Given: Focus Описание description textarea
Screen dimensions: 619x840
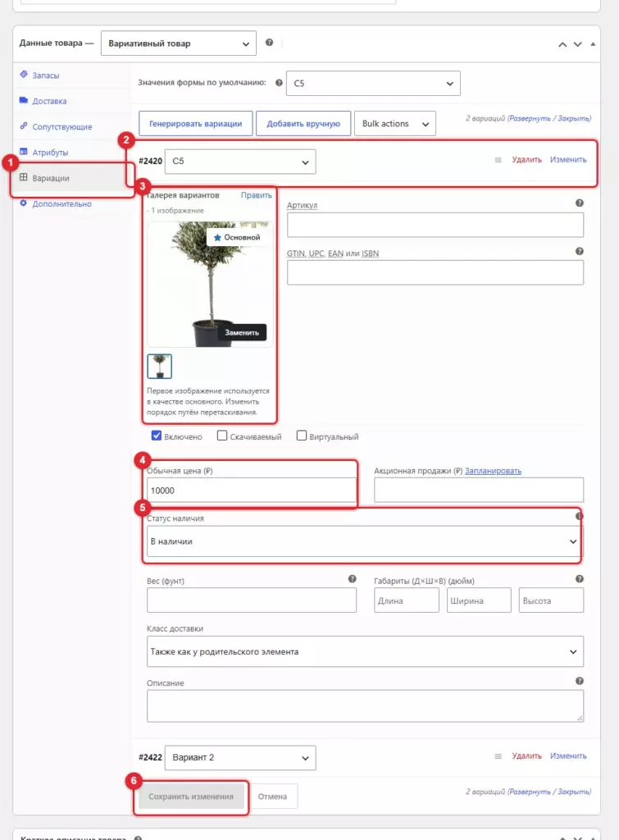Looking at the screenshot, I should 365,705.
